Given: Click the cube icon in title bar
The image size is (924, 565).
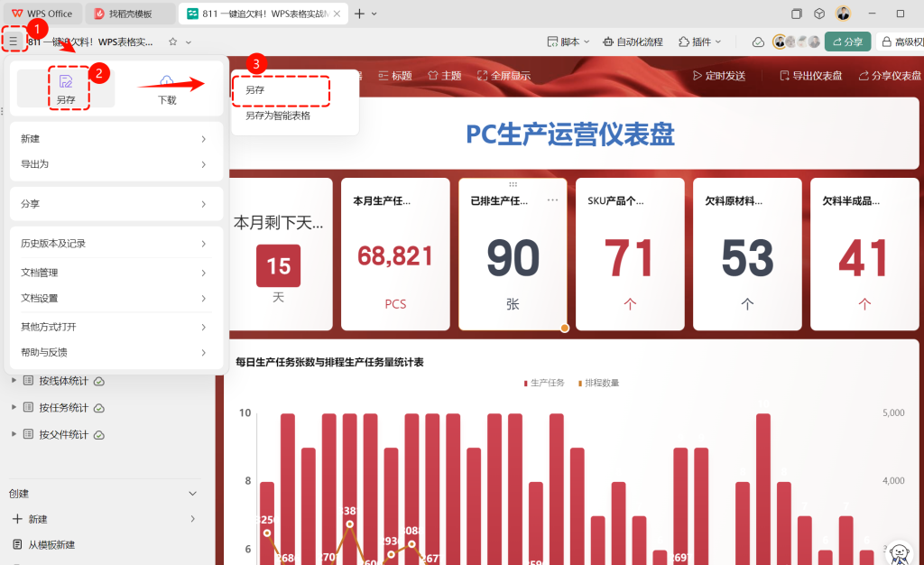Looking at the screenshot, I should click(819, 14).
